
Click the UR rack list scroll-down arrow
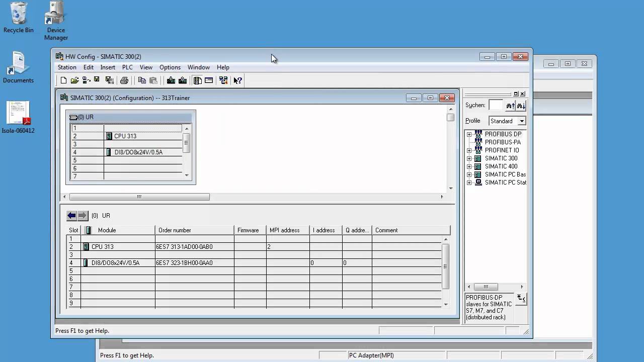187,175
